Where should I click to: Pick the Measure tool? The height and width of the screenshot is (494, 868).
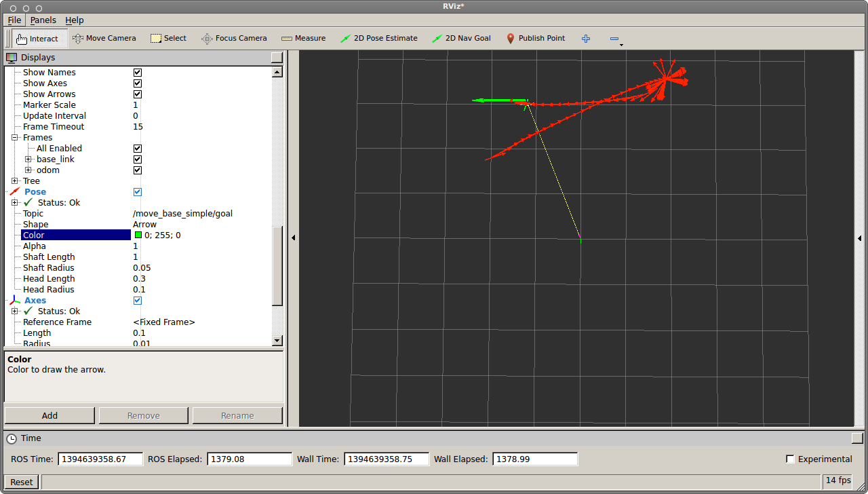[303, 39]
